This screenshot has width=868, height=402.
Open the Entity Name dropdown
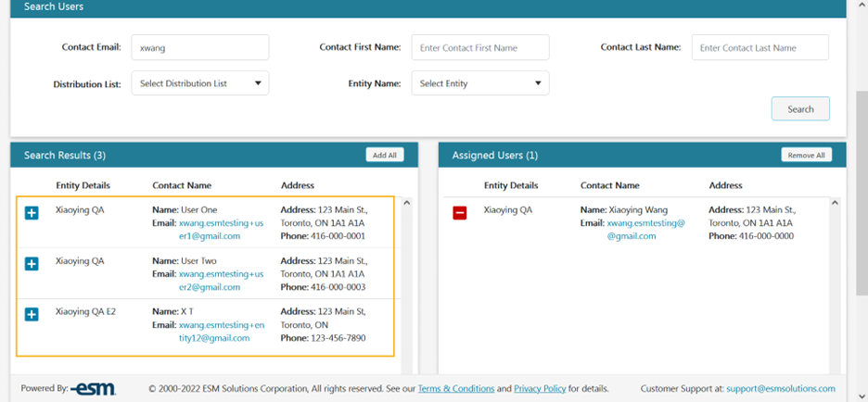[480, 83]
